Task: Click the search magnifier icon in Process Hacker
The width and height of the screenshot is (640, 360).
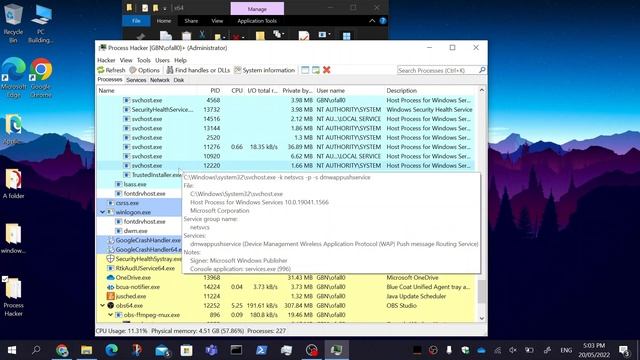Action: point(482,70)
